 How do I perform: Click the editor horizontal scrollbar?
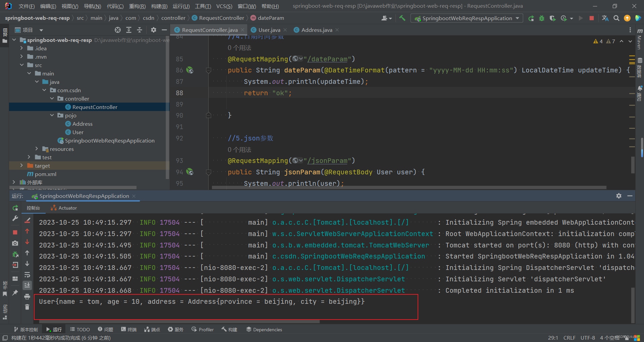(409, 187)
